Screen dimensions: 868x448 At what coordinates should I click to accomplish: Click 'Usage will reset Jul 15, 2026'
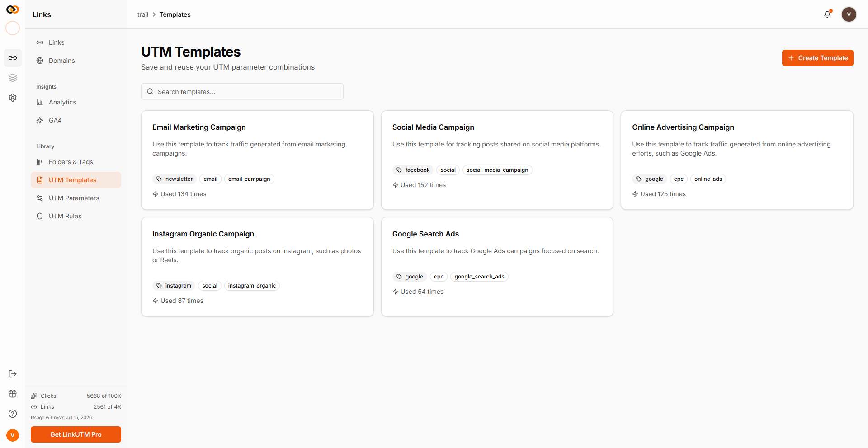pos(61,418)
